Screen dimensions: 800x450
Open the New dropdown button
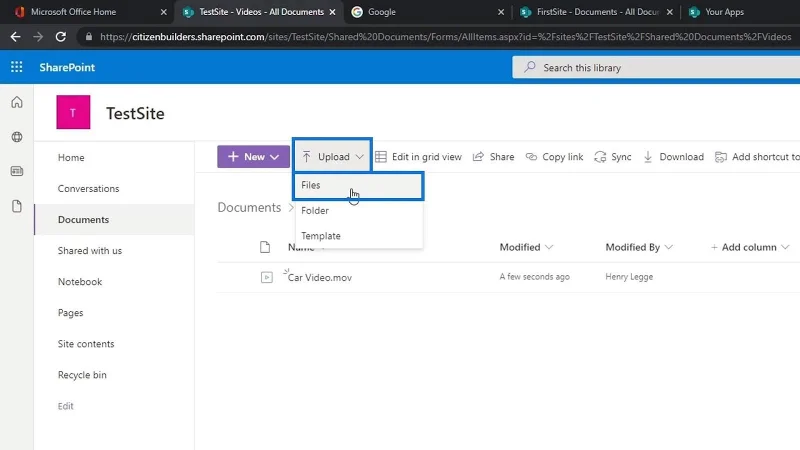coord(254,157)
